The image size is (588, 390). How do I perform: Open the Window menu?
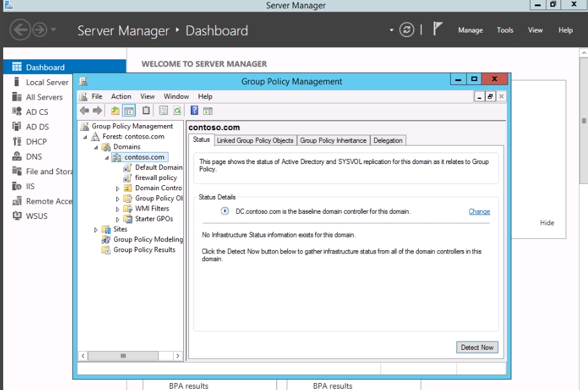[176, 96]
